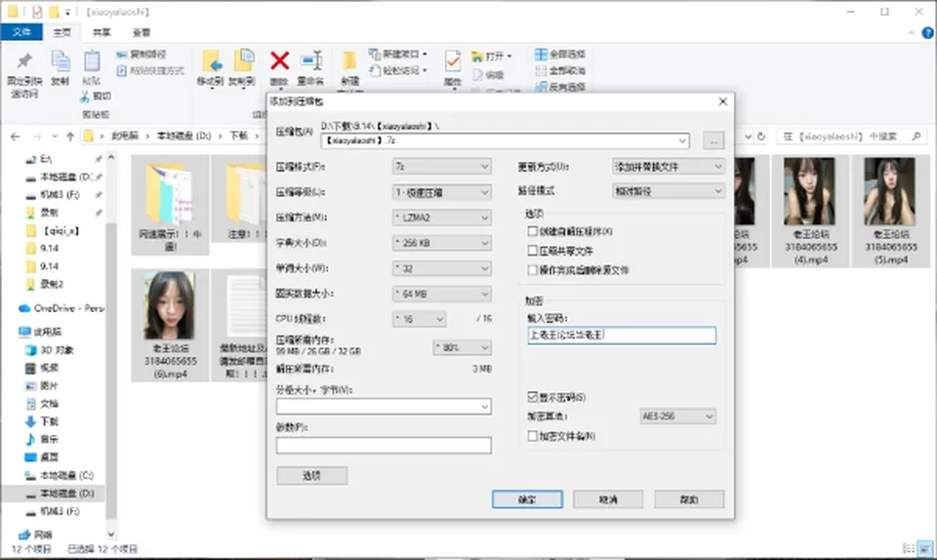Click the 编辑 icon in ribbon
Image resolution: width=937 pixels, height=560 pixels.
(x=477, y=74)
